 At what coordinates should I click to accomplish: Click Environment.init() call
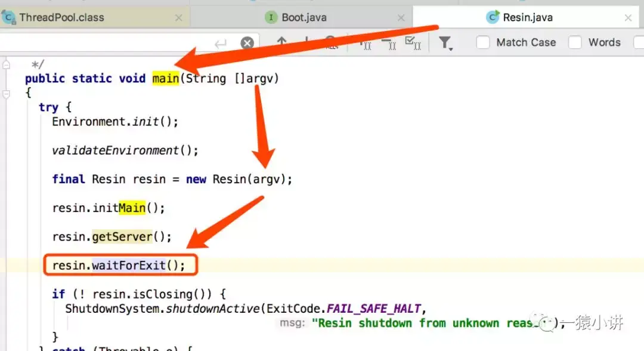(115, 122)
